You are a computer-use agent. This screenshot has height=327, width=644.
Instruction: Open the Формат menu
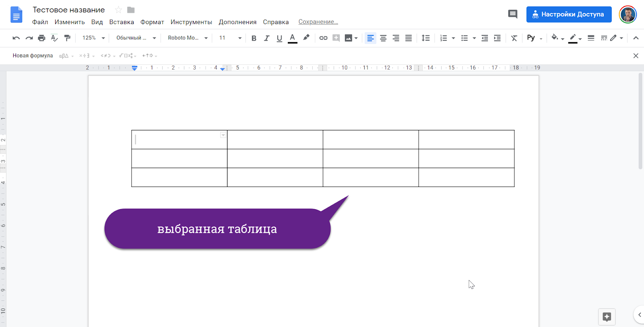(152, 22)
